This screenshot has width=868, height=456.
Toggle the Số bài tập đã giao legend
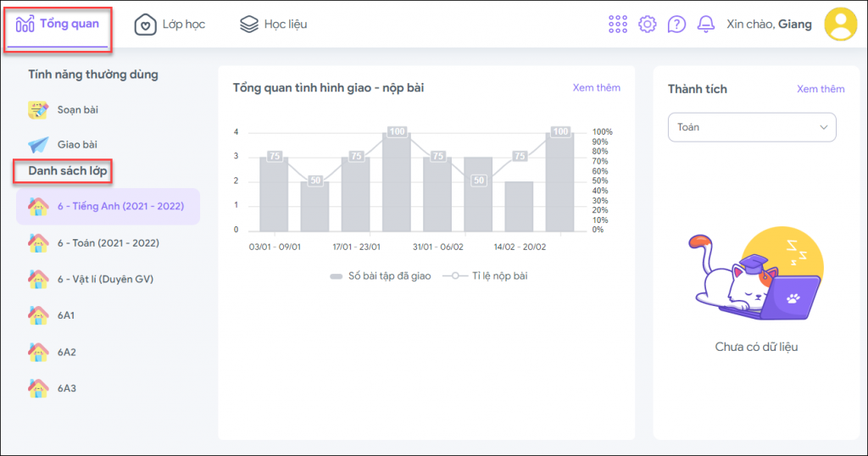(x=382, y=275)
